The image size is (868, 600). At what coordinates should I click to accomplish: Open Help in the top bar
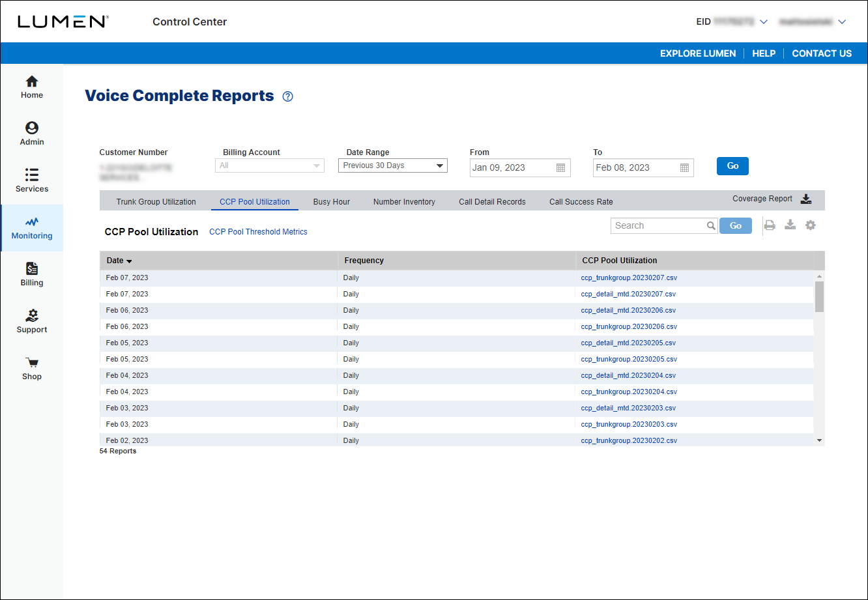pos(764,53)
